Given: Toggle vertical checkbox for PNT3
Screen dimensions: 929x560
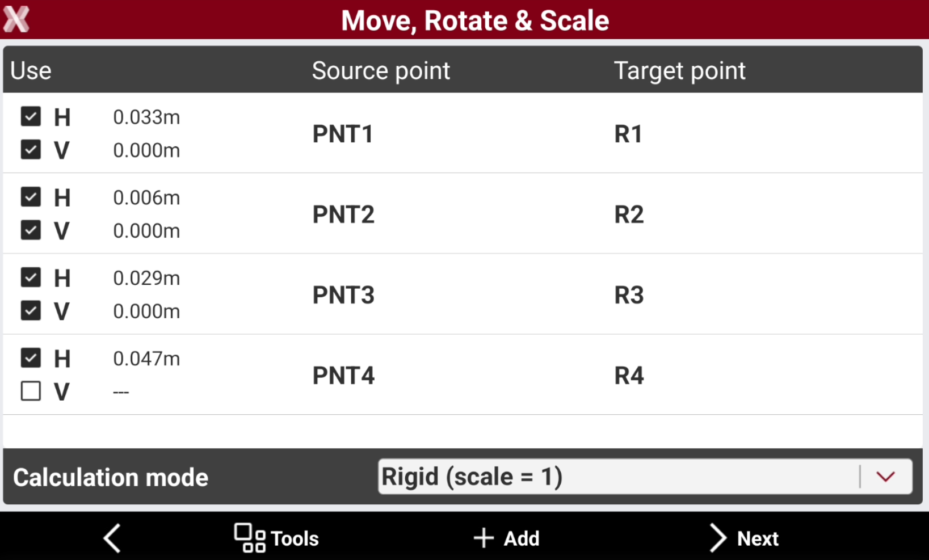Looking at the screenshot, I should [x=31, y=311].
